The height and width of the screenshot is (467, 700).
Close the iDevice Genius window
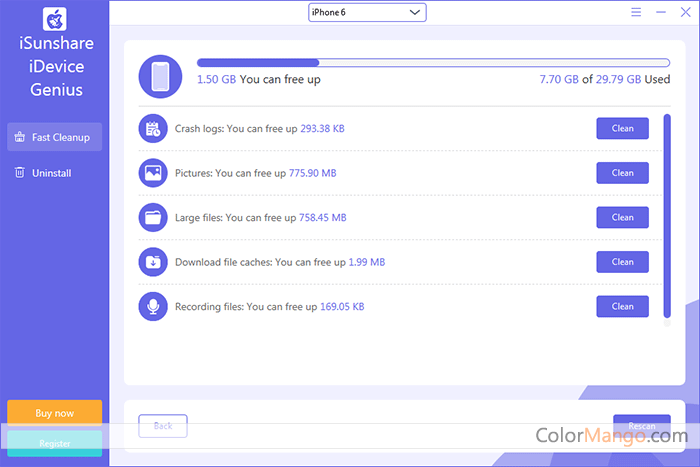pyautogui.click(x=686, y=12)
